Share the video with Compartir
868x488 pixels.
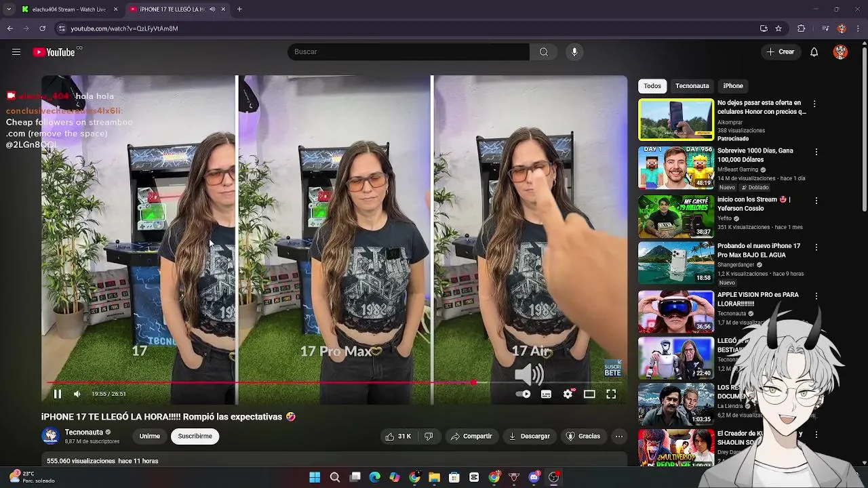click(471, 436)
